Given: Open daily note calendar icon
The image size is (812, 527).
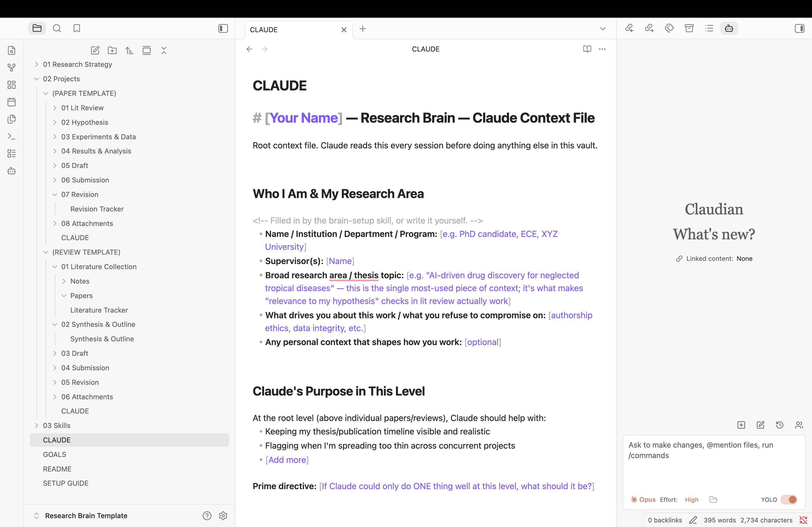Looking at the screenshot, I should pyautogui.click(x=12, y=102).
